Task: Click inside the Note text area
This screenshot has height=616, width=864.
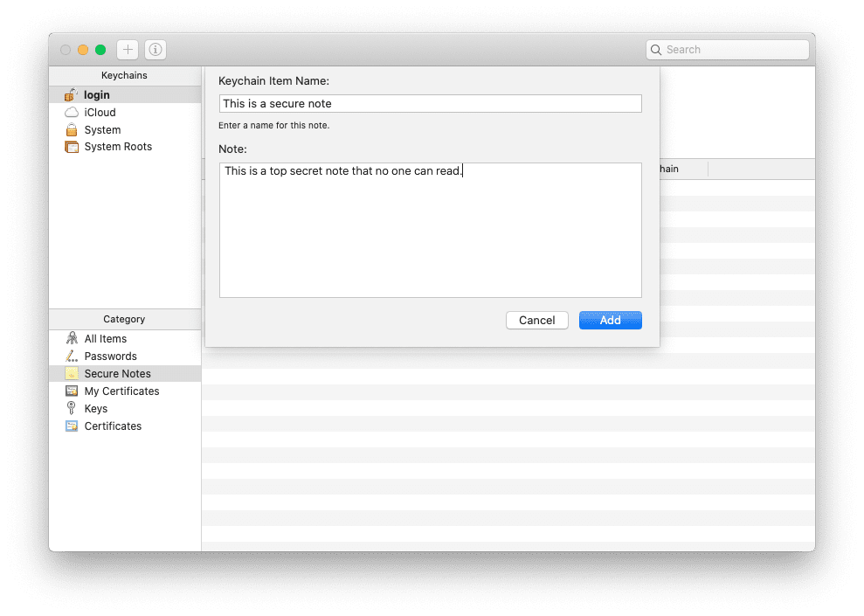Action: [430, 236]
